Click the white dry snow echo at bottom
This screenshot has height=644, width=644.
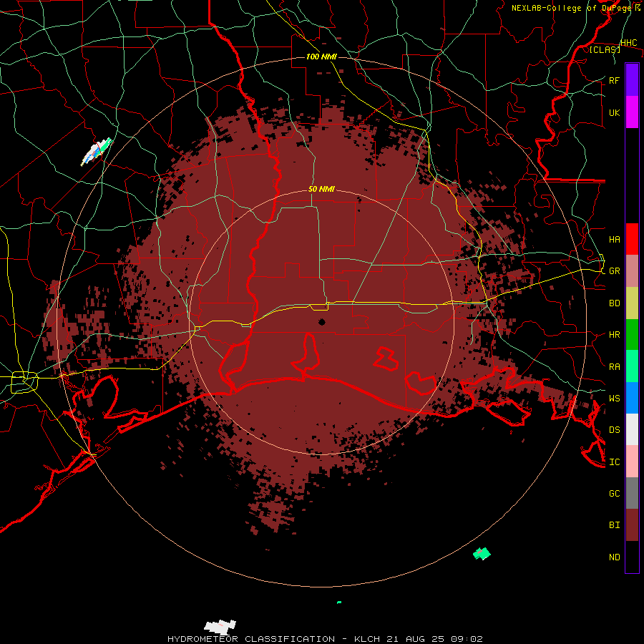[x=220, y=627]
